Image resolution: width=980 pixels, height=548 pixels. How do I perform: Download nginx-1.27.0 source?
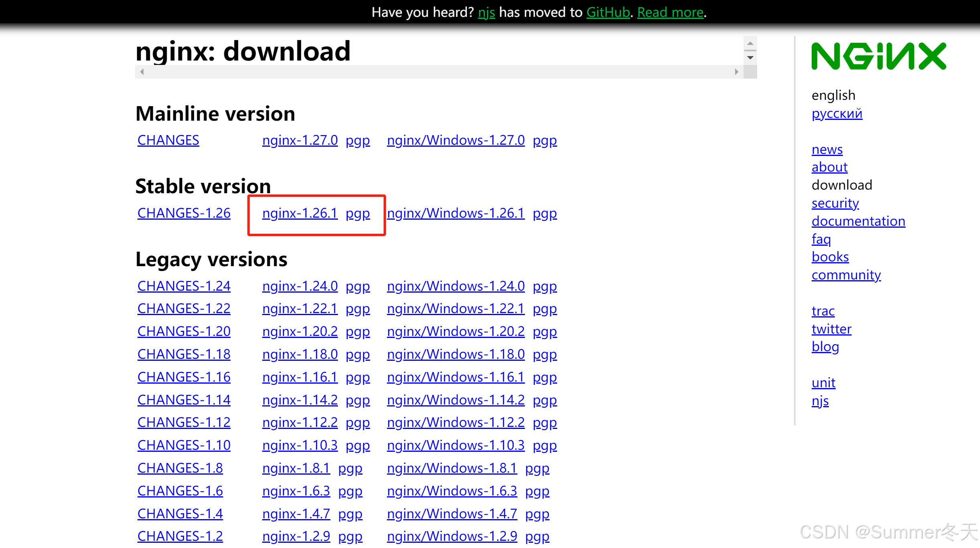pyautogui.click(x=300, y=140)
